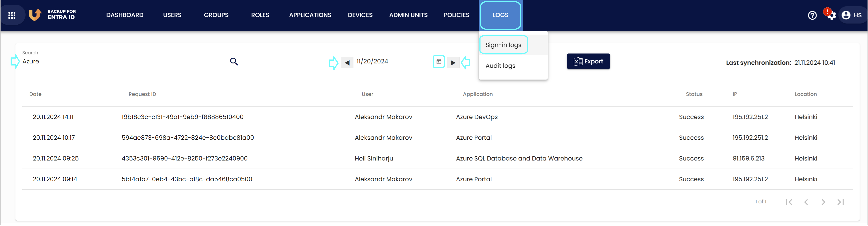Toggle the Logs dropdown menu
868x226 pixels.
point(500,15)
